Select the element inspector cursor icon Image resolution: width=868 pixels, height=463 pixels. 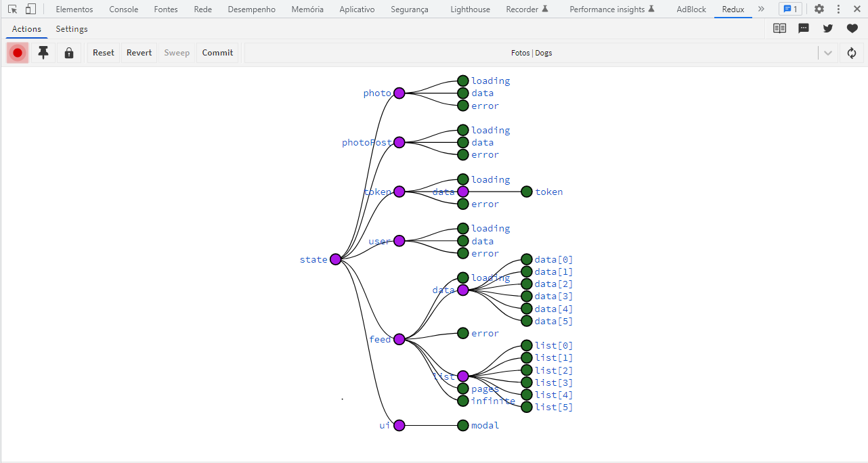(12, 9)
